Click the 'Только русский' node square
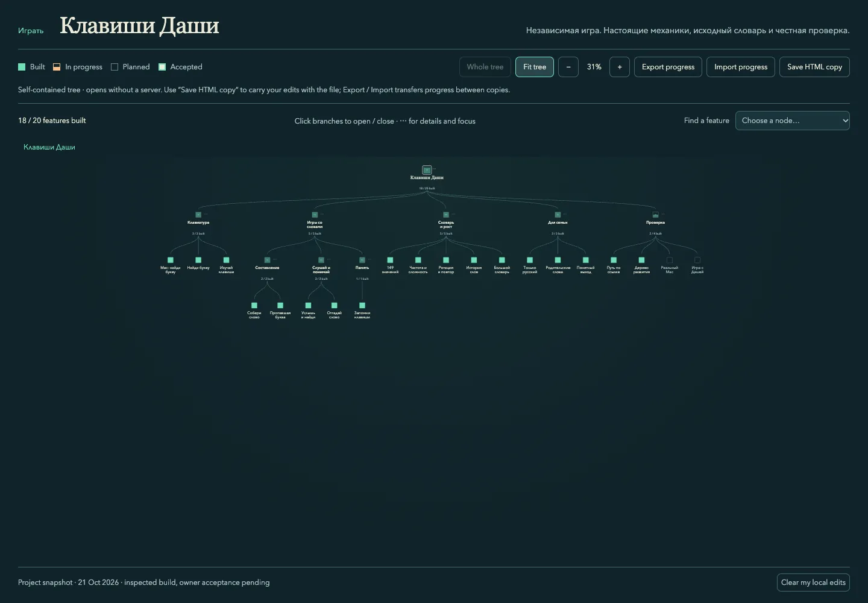 click(530, 260)
